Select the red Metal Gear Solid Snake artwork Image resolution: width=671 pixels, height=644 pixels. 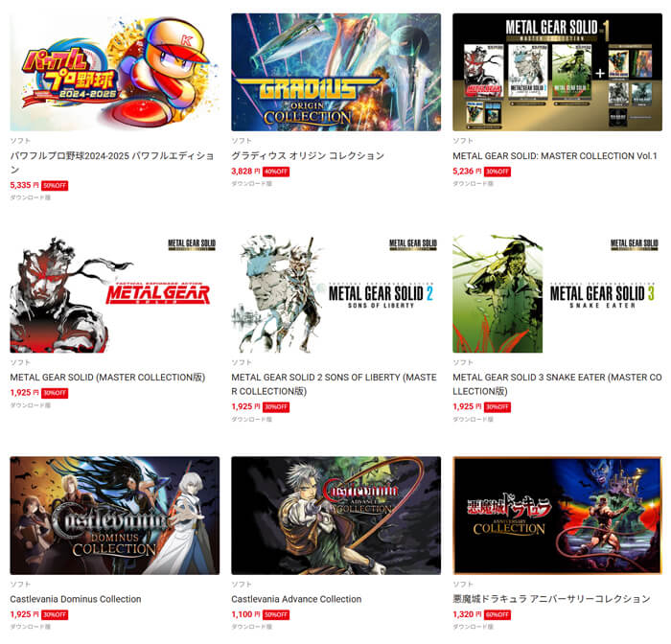tap(115, 293)
